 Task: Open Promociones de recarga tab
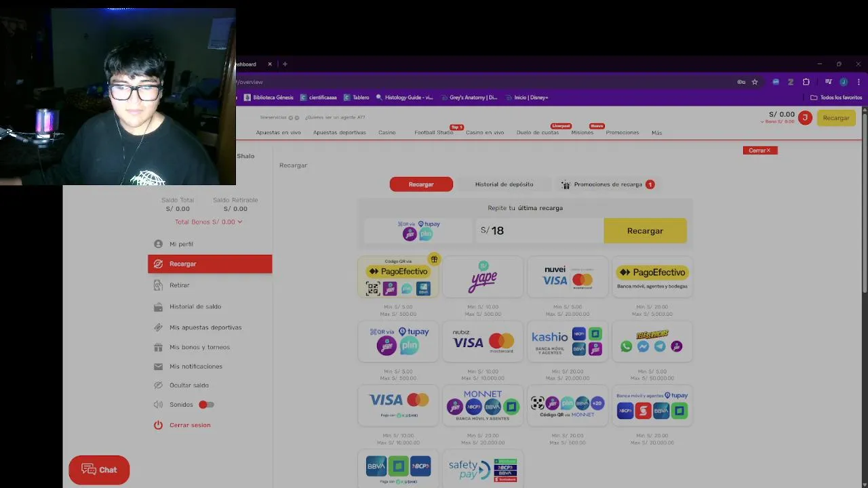607,184
